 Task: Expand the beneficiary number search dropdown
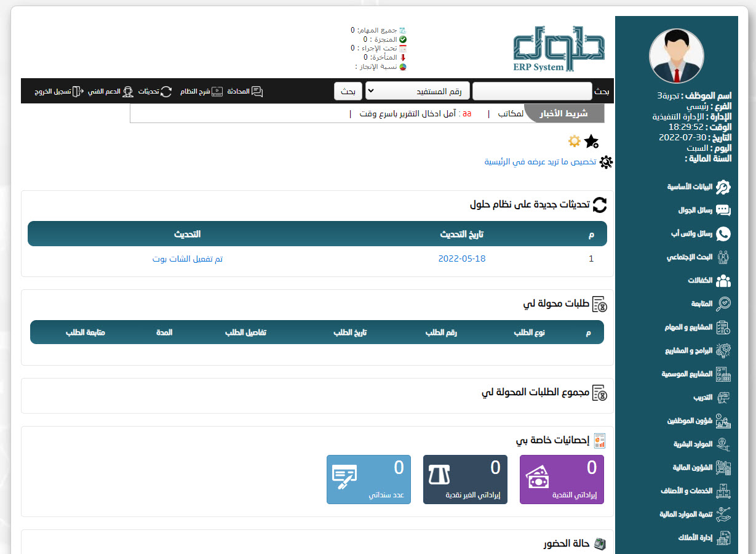(x=418, y=91)
